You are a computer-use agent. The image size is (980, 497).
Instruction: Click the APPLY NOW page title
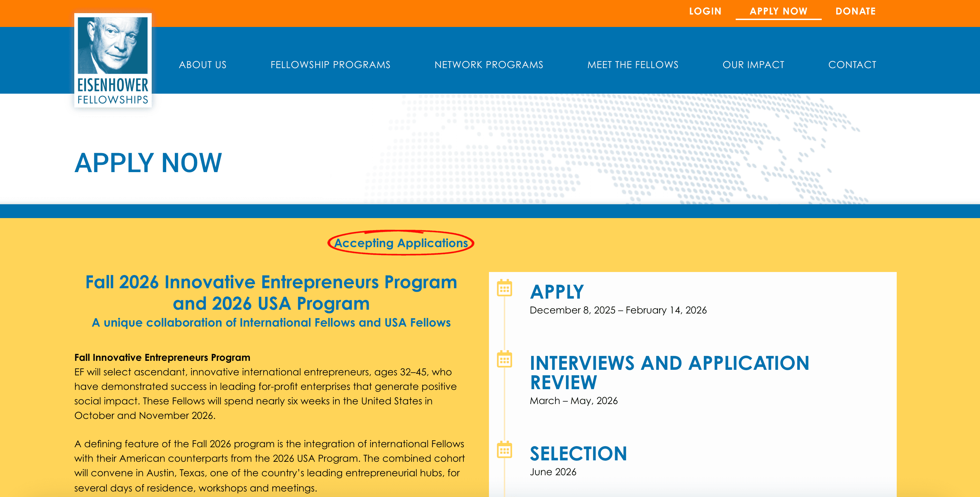148,163
